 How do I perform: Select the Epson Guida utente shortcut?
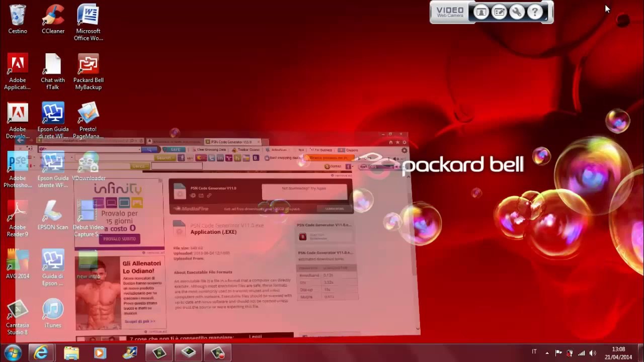pos(53,170)
